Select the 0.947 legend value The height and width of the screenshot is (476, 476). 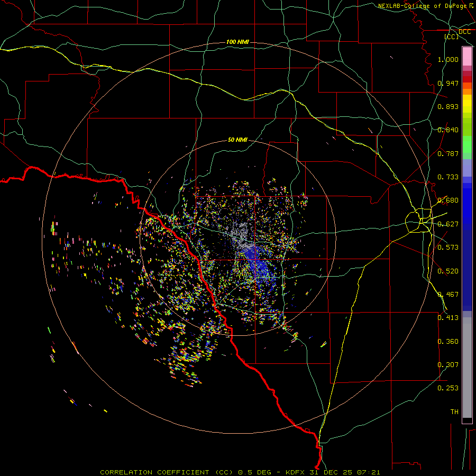[448, 83]
